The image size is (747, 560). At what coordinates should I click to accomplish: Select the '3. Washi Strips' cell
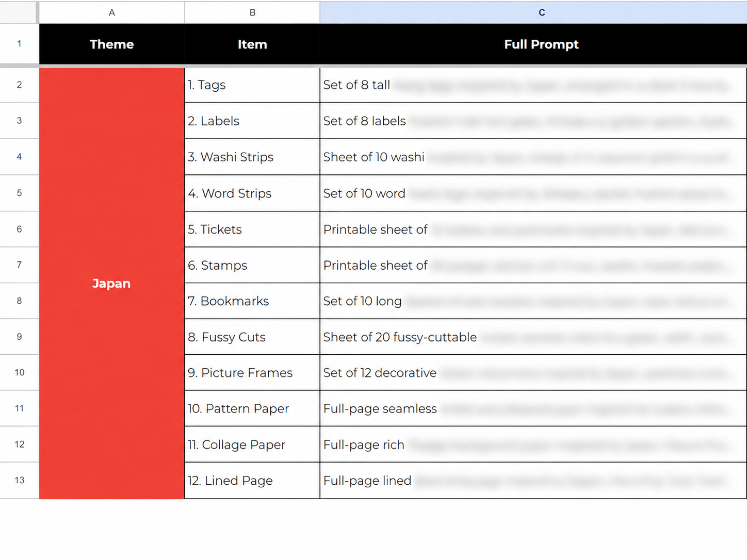click(252, 157)
